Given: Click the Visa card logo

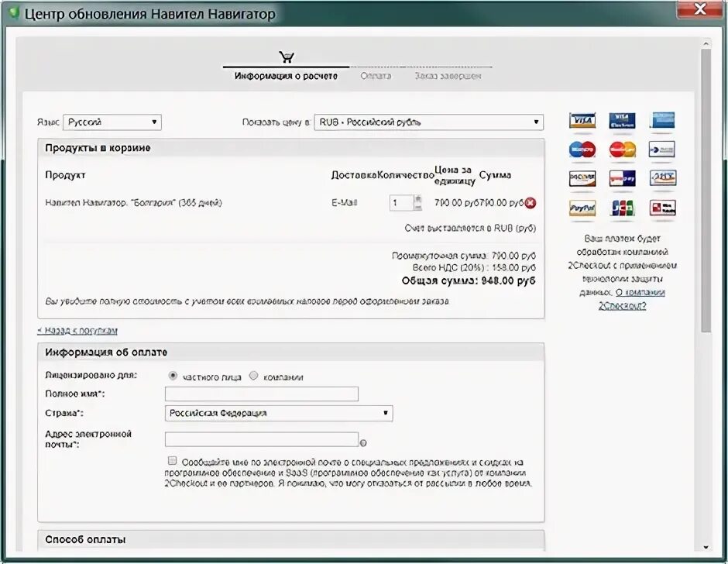Looking at the screenshot, I should coord(582,121).
